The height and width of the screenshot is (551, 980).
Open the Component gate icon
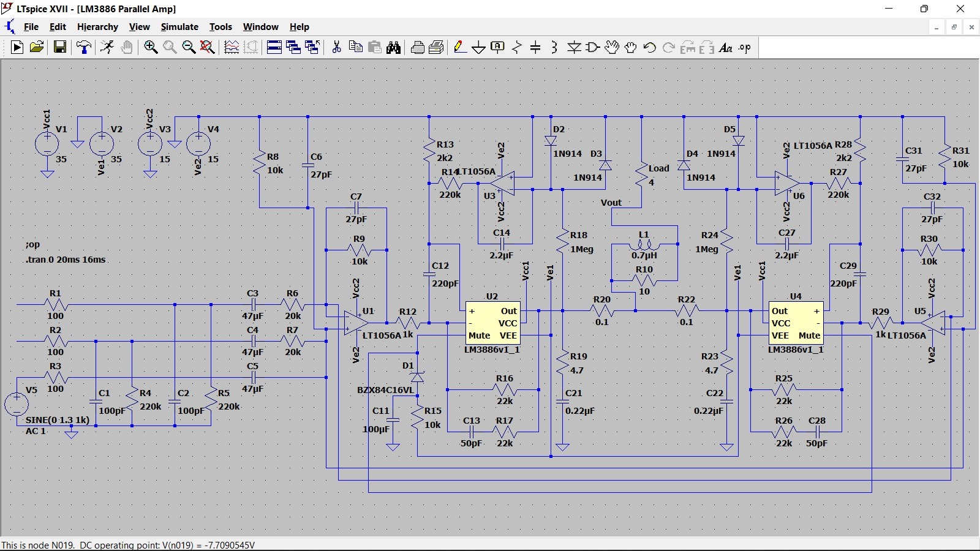(x=593, y=47)
